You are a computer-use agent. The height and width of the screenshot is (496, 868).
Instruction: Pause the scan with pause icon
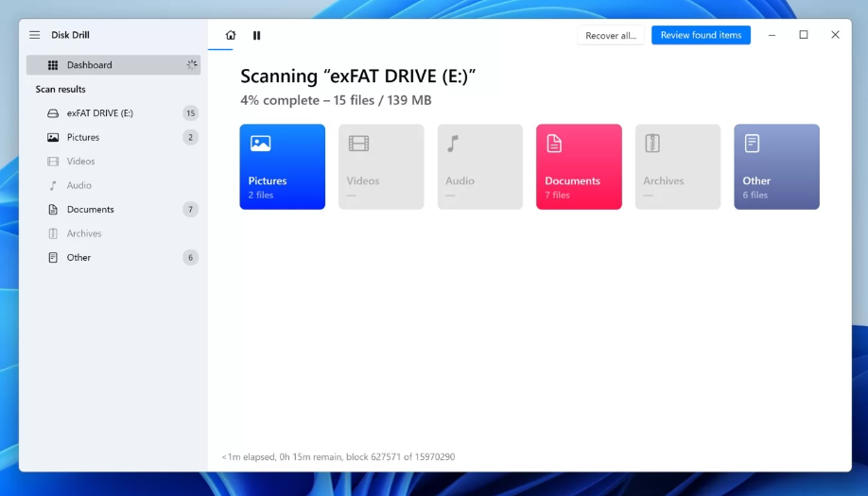pos(256,35)
